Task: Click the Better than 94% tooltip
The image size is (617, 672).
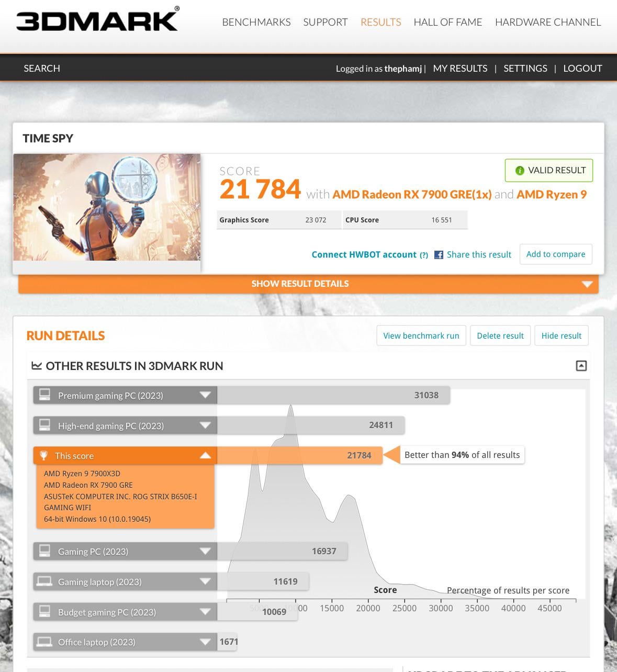Action: point(462,455)
